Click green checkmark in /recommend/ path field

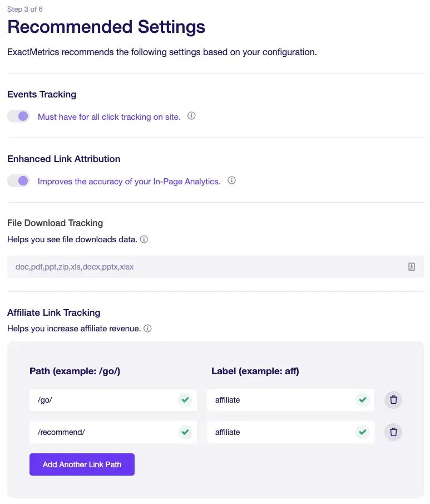(185, 432)
